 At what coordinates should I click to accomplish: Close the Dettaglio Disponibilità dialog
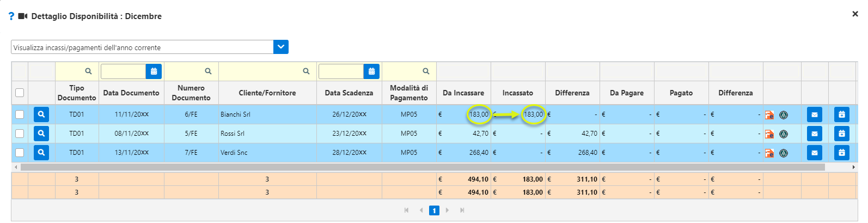tap(855, 14)
